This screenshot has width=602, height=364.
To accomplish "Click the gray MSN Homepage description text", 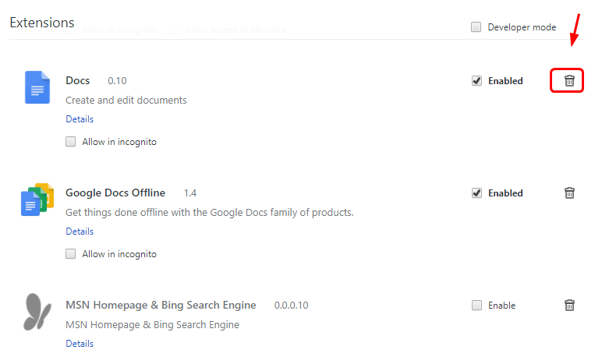I will pos(152,324).
